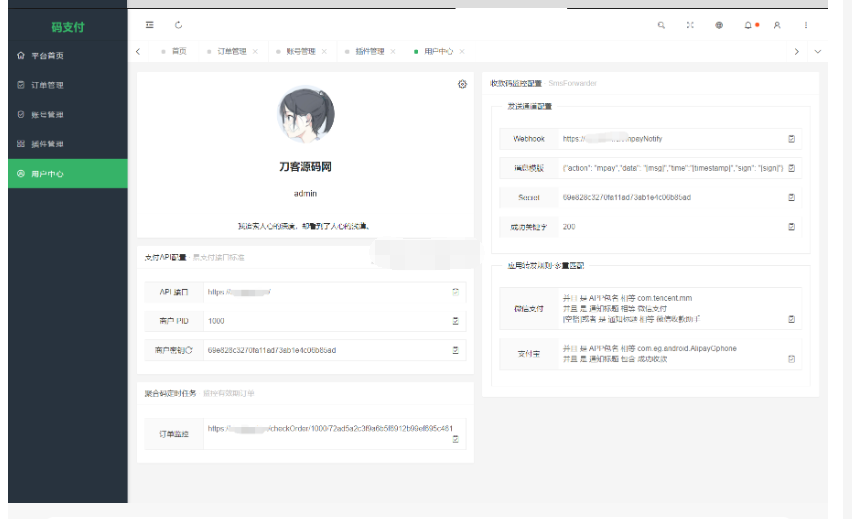The image size is (852, 519).
Task: Close the 账号管理 tab
Action: click(324, 52)
